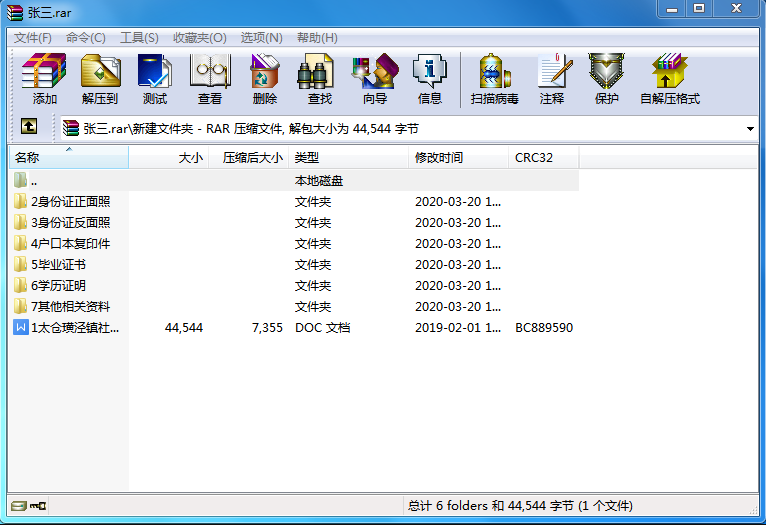
Task: Click DOC 文档 type cell
Action: pos(322,327)
